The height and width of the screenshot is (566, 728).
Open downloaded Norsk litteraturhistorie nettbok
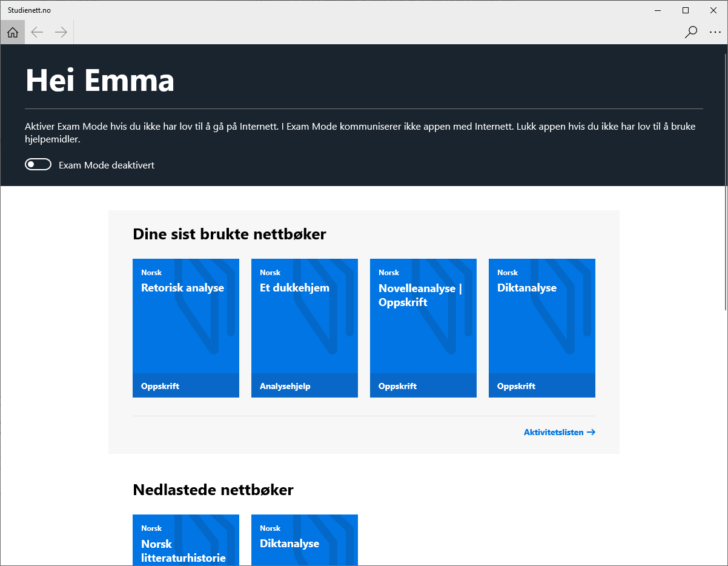coord(186,540)
